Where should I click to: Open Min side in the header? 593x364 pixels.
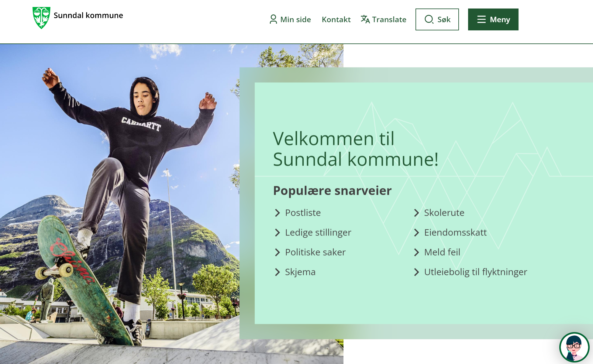[290, 19]
